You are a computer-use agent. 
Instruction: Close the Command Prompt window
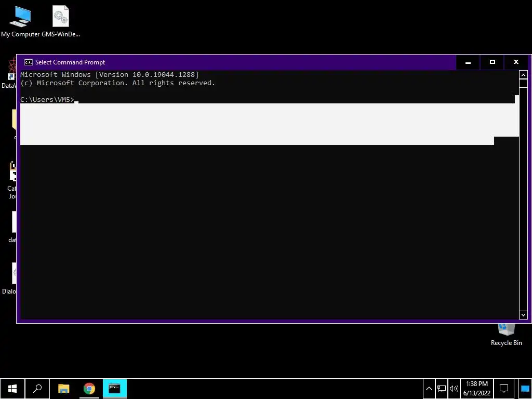[x=516, y=62]
